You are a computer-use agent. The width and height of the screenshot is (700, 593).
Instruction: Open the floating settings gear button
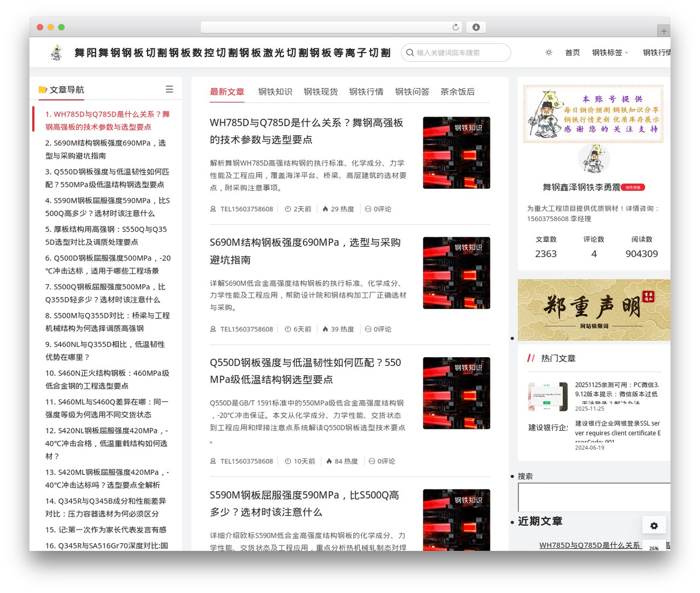click(x=654, y=526)
